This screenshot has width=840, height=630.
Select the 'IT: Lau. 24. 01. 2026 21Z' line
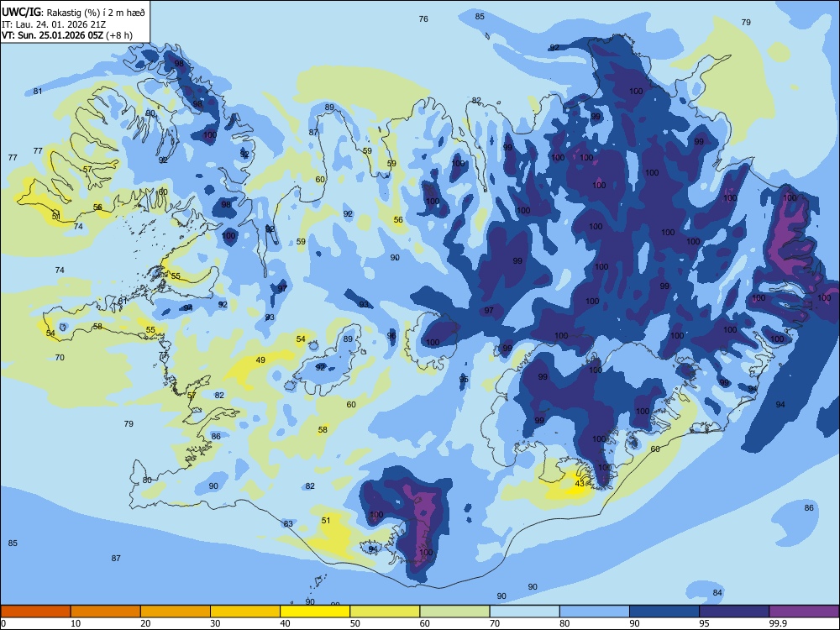click(x=52, y=24)
